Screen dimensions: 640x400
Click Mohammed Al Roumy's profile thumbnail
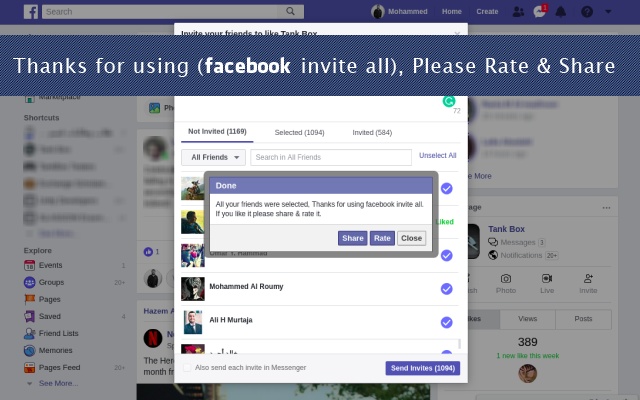193,289
